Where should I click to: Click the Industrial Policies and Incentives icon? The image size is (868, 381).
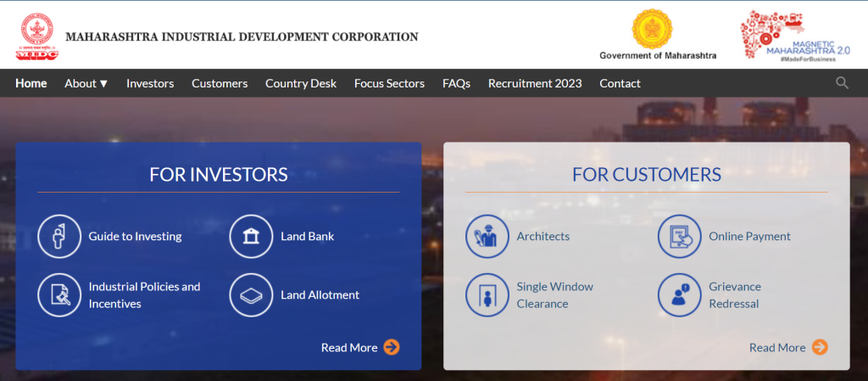(x=59, y=295)
